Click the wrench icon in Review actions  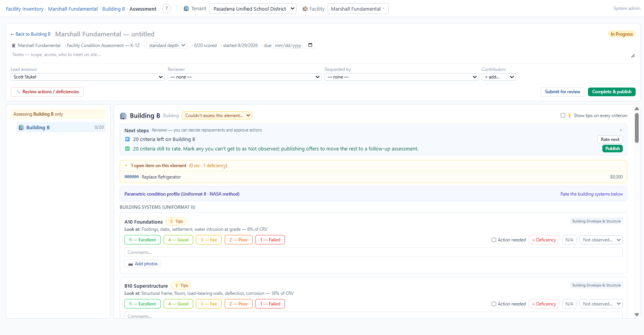point(18,92)
